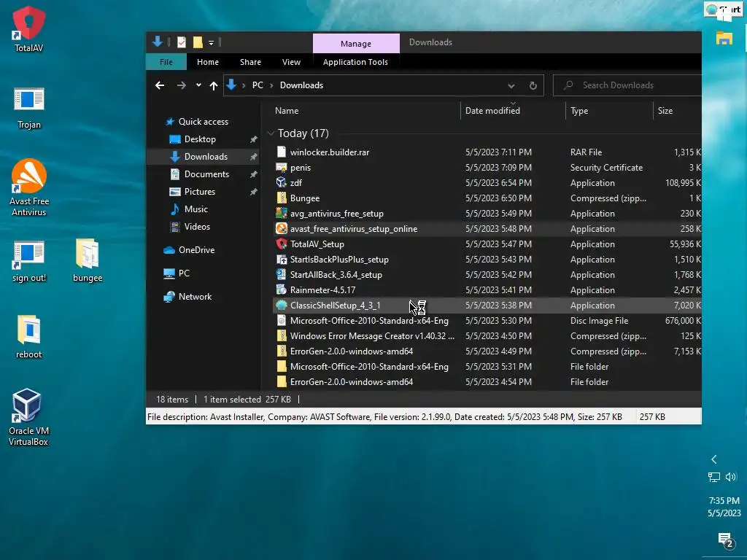Open the Application Tools tab
747x560 pixels.
(355, 62)
